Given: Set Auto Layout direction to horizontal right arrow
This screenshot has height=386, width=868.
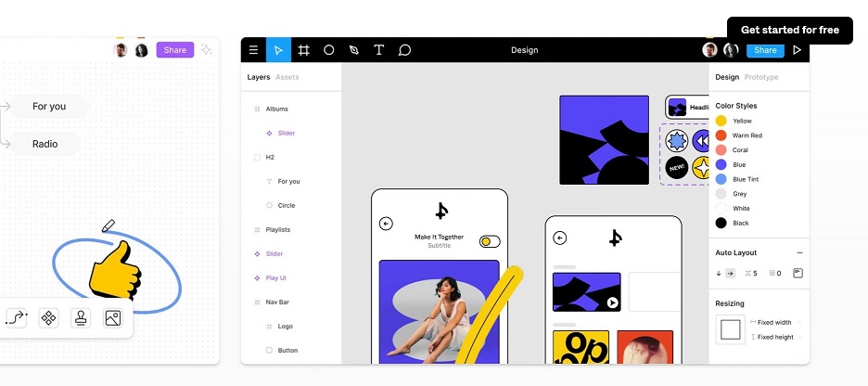Looking at the screenshot, I should [x=730, y=273].
